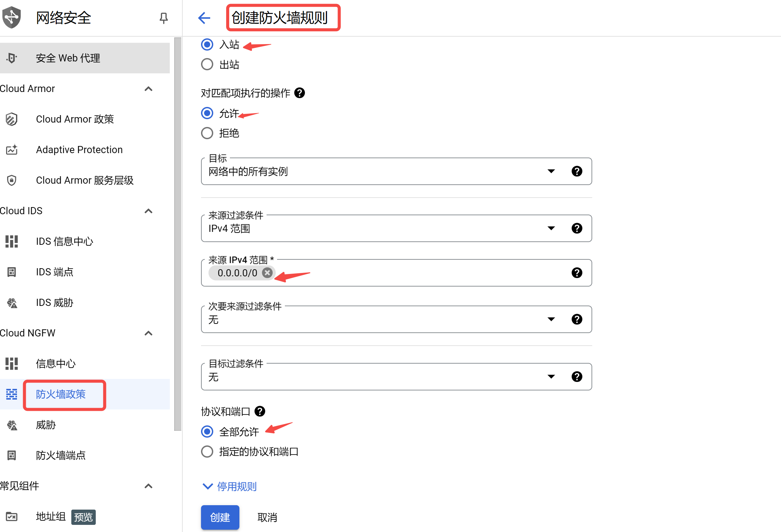Remove the 0.0.0.0/0 chip
This screenshot has height=532, width=781.
[268, 273]
